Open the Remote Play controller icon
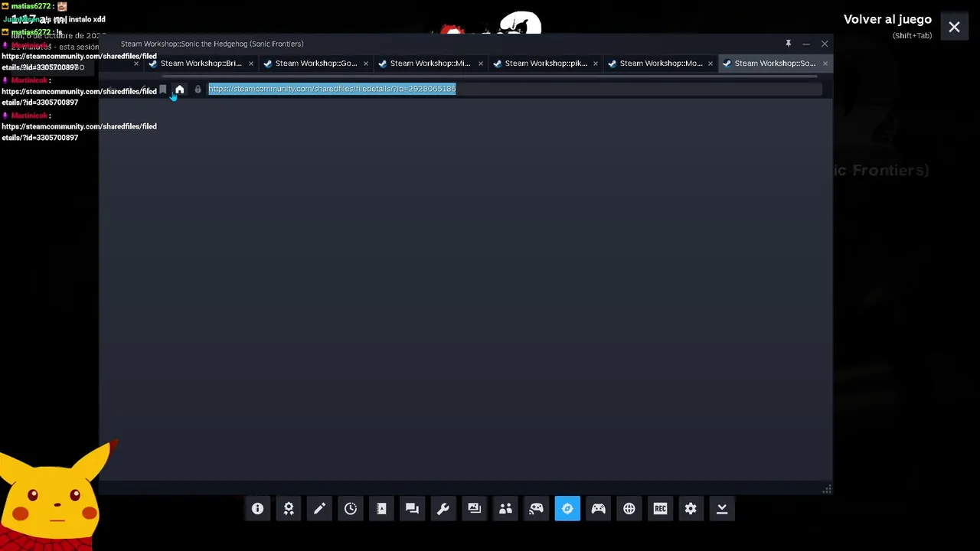The height and width of the screenshot is (551, 980). coord(536,509)
